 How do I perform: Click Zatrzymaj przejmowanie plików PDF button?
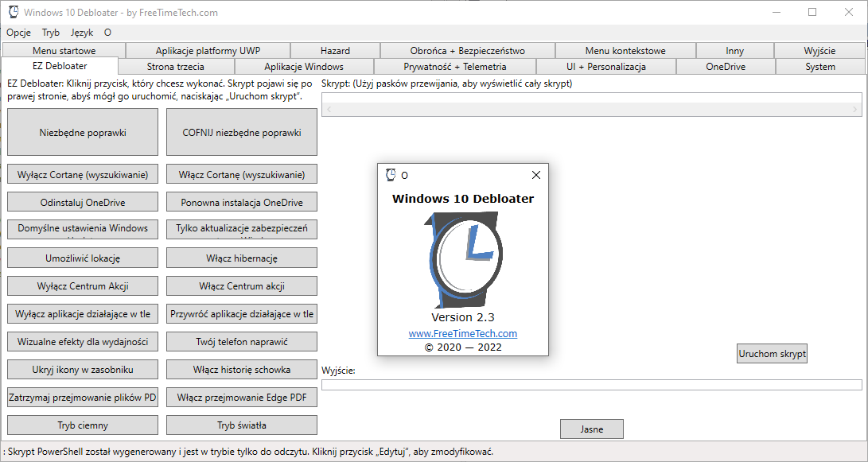83,398
